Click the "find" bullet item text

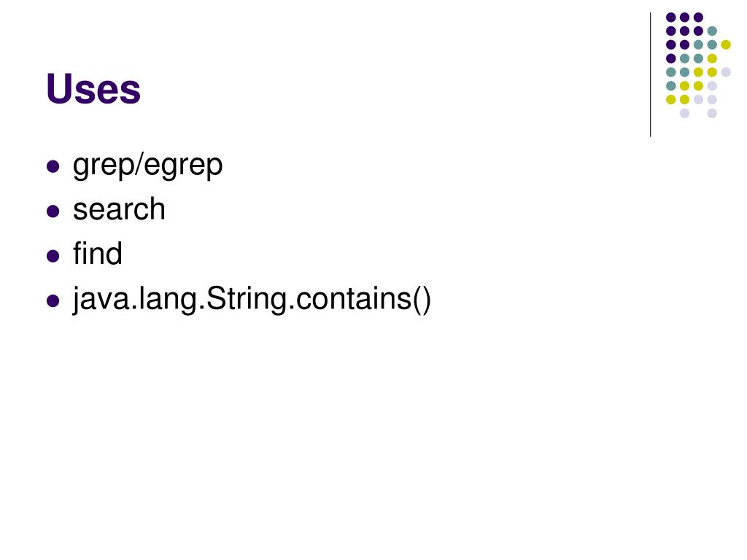(x=98, y=253)
